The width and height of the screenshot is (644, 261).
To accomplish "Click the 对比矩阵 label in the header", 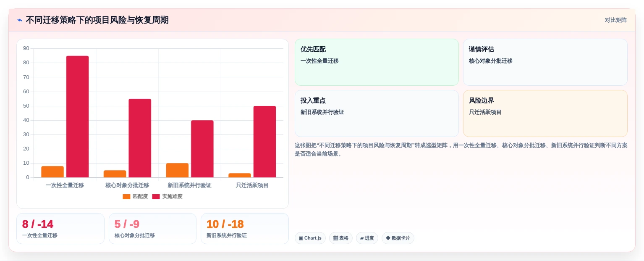I will (615, 20).
